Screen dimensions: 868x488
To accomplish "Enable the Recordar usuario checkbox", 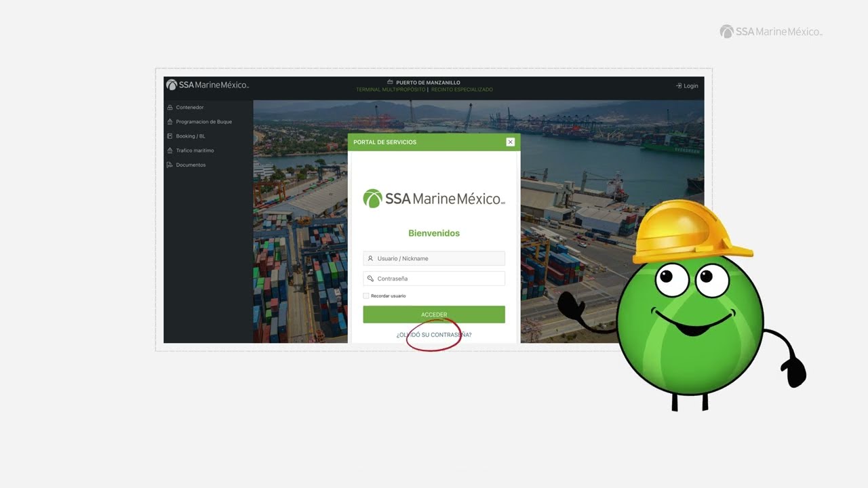I will click(x=366, y=296).
